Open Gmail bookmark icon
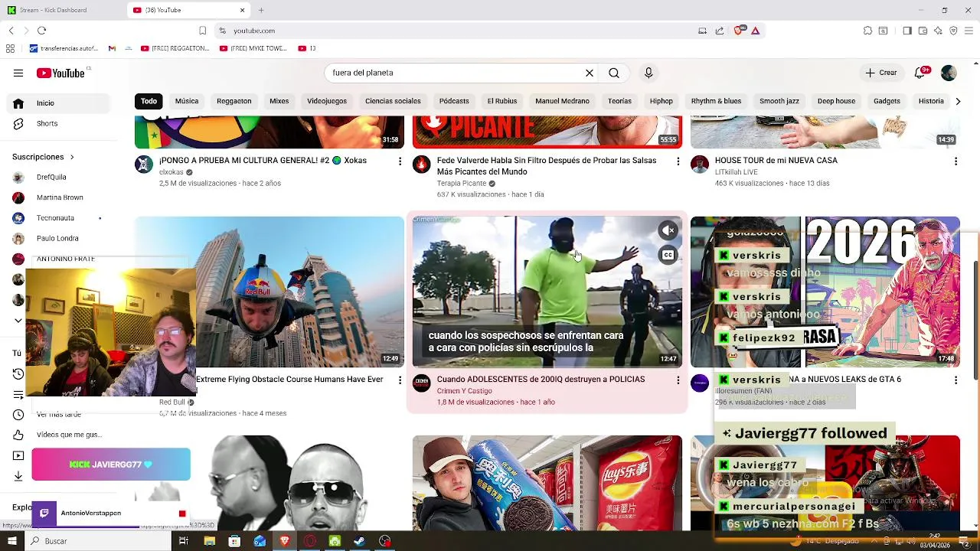Image resolution: width=980 pixels, height=551 pixels. pyautogui.click(x=112, y=48)
